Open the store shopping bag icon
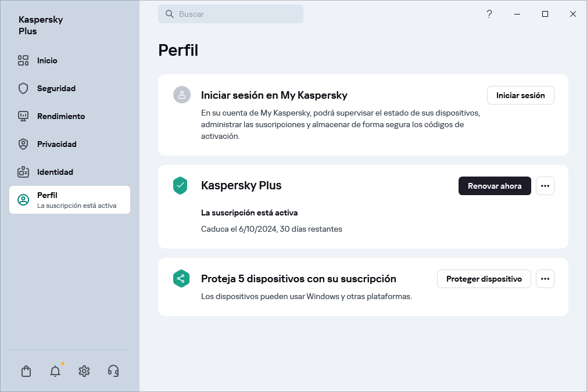The width and height of the screenshot is (587, 392). pyautogui.click(x=26, y=371)
